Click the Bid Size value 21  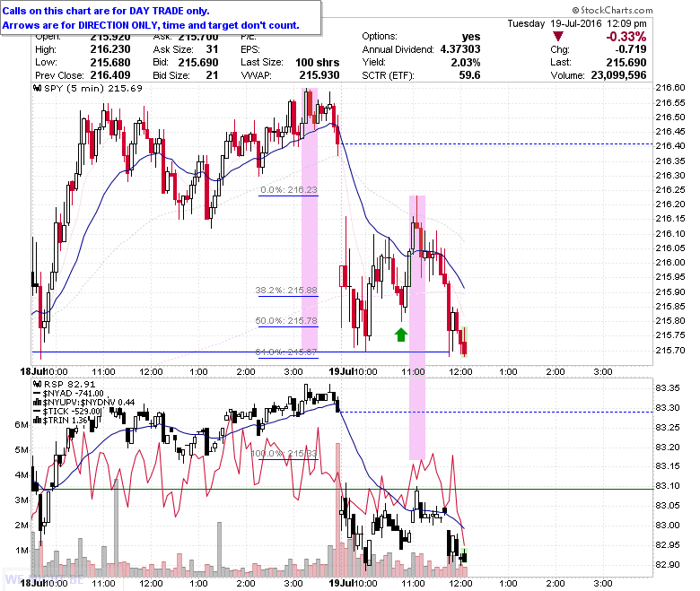pyautogui.click(x=212, y=75)
